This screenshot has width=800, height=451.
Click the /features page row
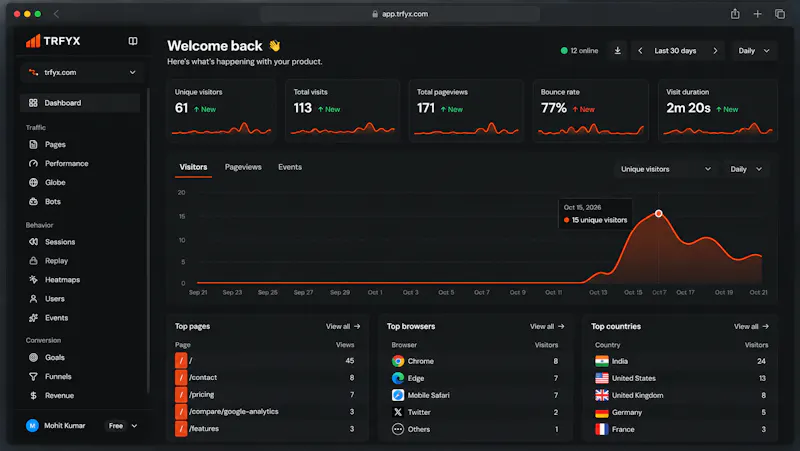click(x=265, y=429)
